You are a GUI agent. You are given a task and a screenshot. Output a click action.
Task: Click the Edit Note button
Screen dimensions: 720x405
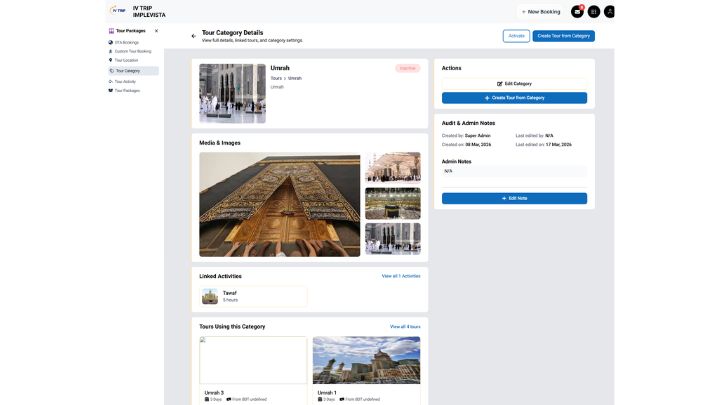(514, 198)
